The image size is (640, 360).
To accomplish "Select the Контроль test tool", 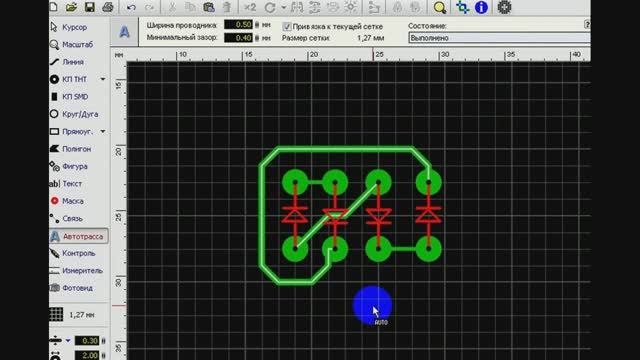I will (x=79, y=253).
